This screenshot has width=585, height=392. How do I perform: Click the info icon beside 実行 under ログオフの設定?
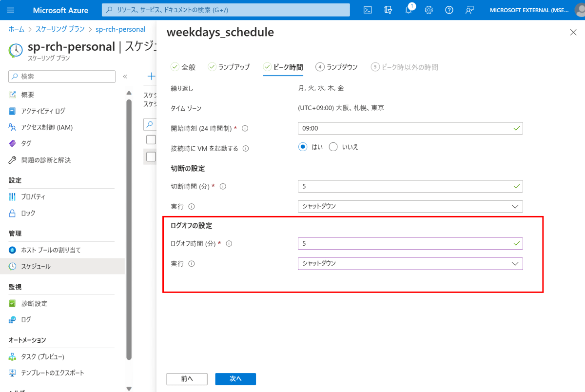pos(191,264)
